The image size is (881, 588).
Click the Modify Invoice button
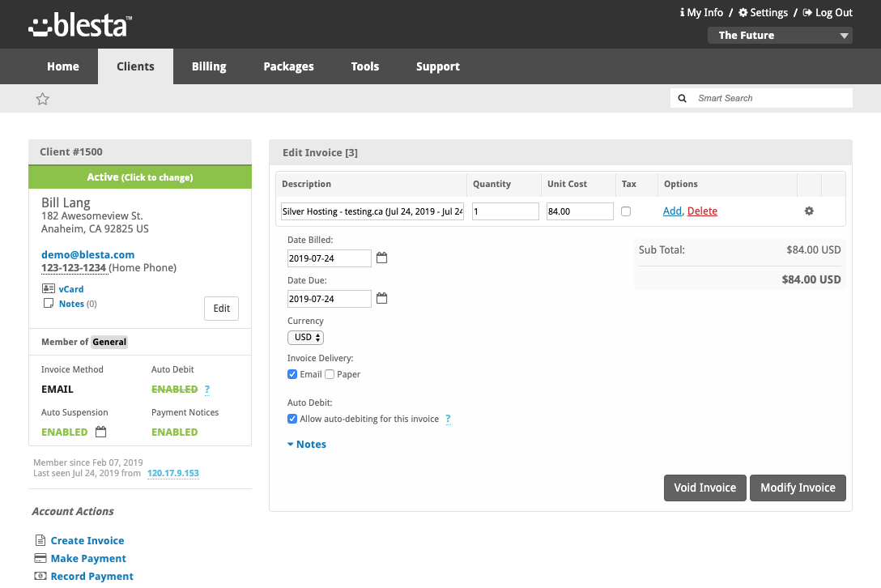click(798, 488)
